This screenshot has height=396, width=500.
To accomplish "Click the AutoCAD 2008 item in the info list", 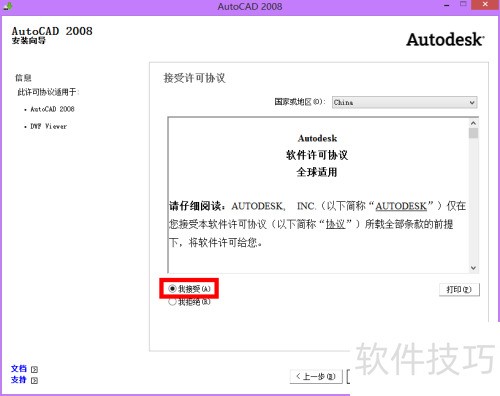I will (x=52, y=109).
